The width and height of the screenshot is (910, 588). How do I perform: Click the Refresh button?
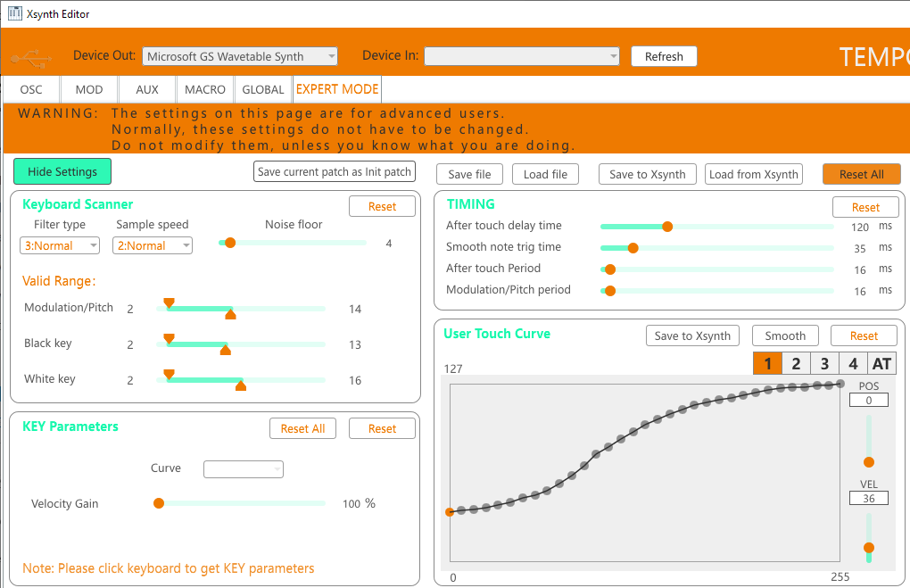coord(664,56)
